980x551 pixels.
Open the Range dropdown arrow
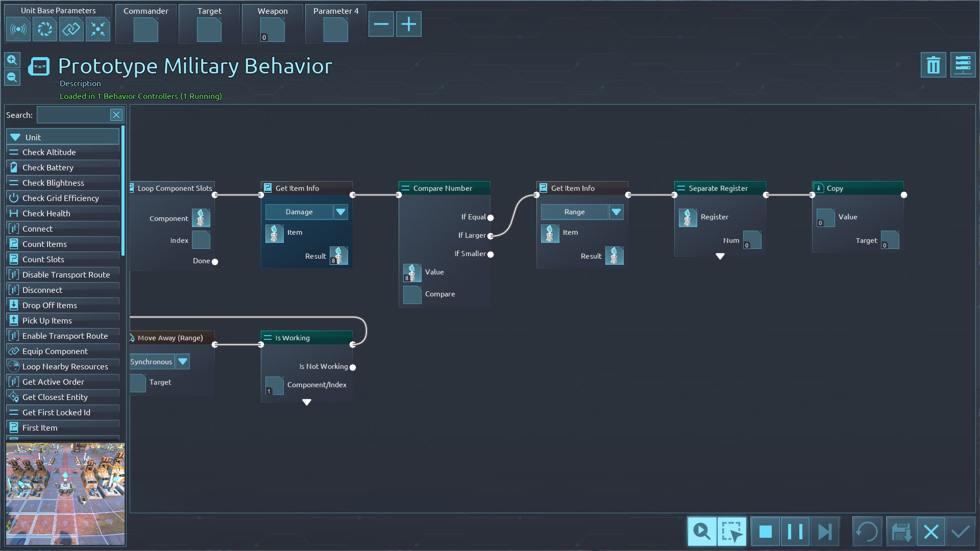click(x=616, y=212)
